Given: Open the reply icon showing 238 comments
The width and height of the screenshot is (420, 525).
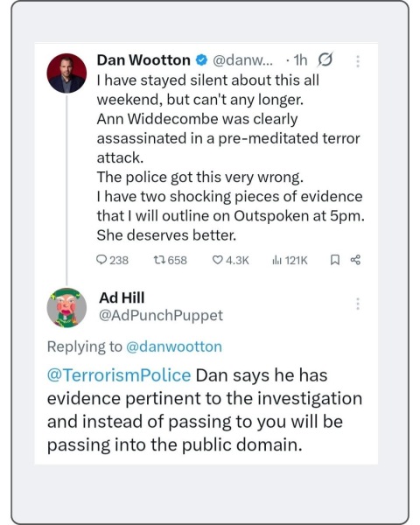Looking at the screenshot, I should (x=101, y=260).
